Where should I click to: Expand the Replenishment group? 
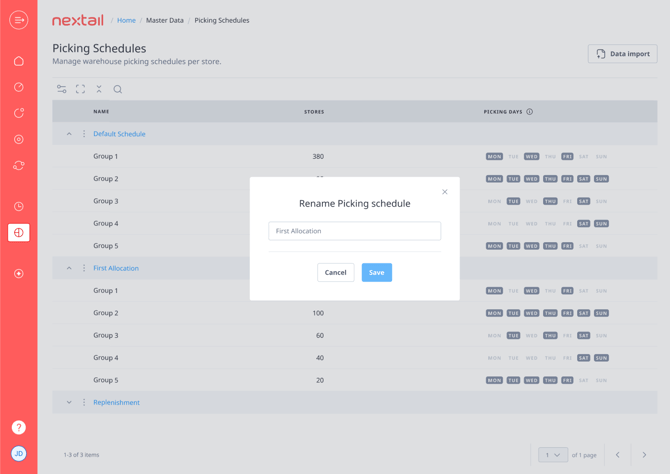click(x=69, y=402)
